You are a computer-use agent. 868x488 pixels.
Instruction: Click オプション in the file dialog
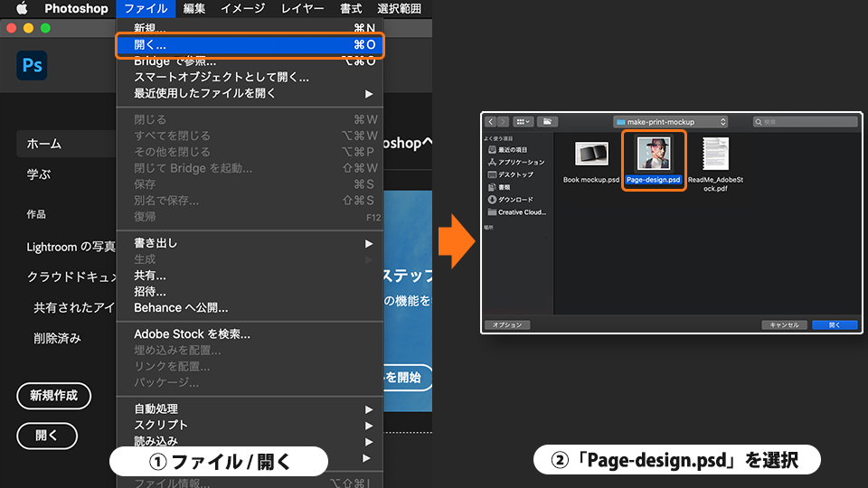point(507,325)
